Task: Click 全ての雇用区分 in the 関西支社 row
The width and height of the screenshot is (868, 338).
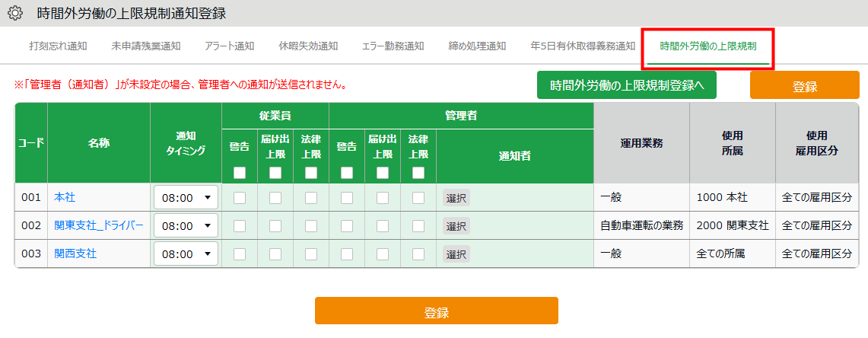Action: 816,253
